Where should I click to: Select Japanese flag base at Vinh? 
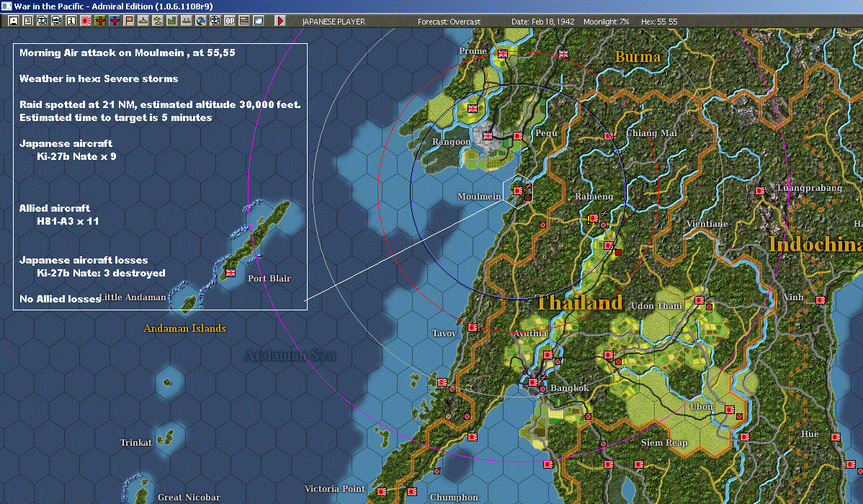click(x=820, y=300)
